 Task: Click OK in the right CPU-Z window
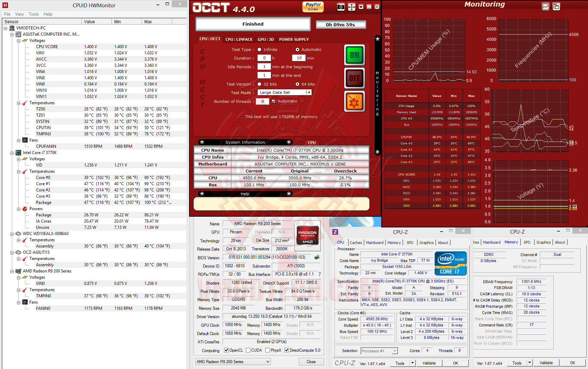click(x=572, y=363)
